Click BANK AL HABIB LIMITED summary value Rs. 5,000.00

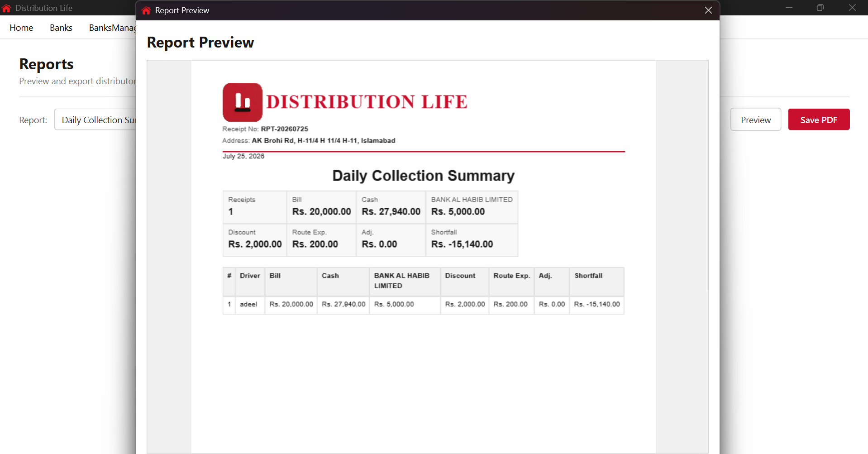pyautogui.click(x=458, y=211)
